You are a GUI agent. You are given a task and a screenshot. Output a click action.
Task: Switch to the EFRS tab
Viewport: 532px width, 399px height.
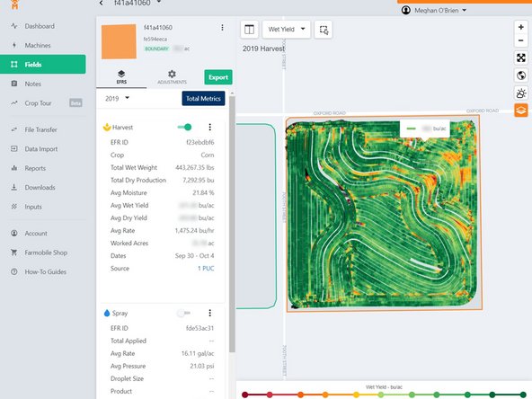(x=121, y=77)
